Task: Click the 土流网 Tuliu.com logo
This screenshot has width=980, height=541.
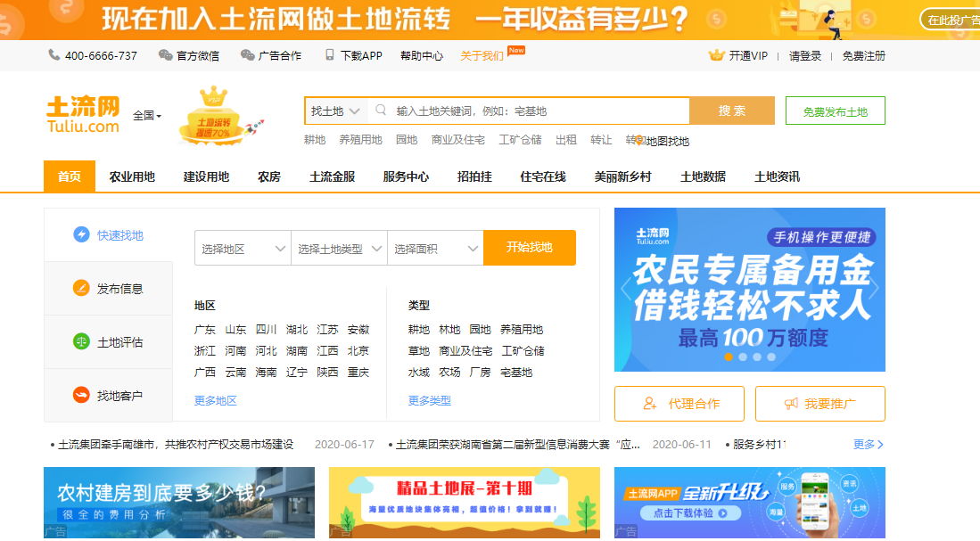Action: [83, 114]
